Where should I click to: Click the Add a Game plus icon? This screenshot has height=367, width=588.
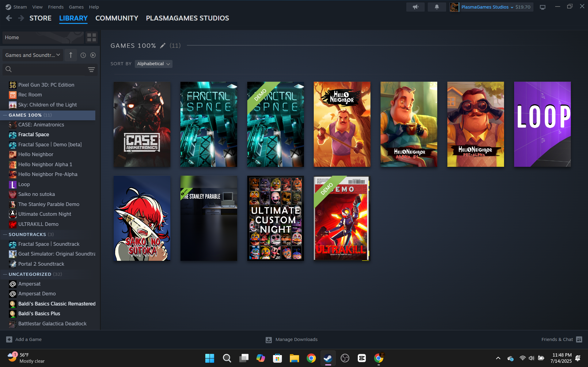click(x=9, y=339)
